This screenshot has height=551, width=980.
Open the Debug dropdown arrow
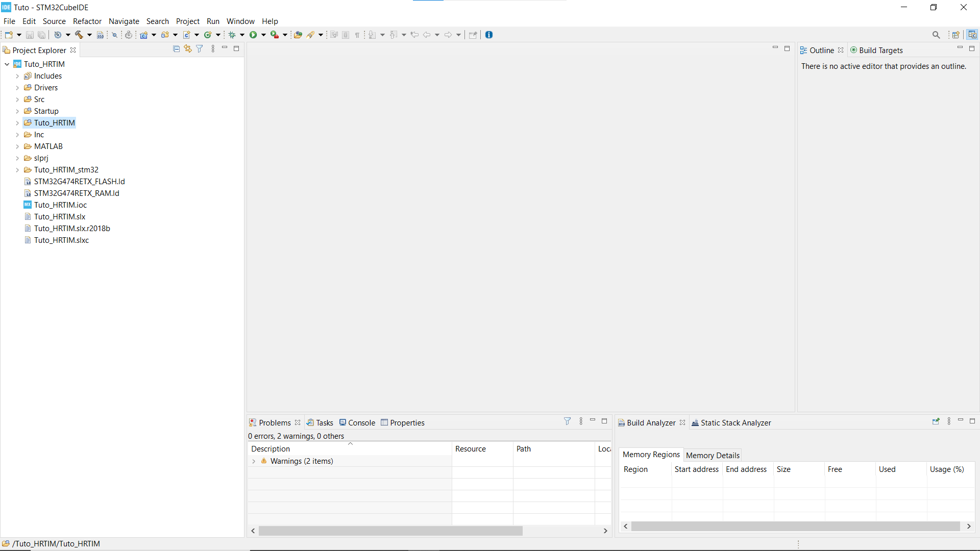pos(242,35)
